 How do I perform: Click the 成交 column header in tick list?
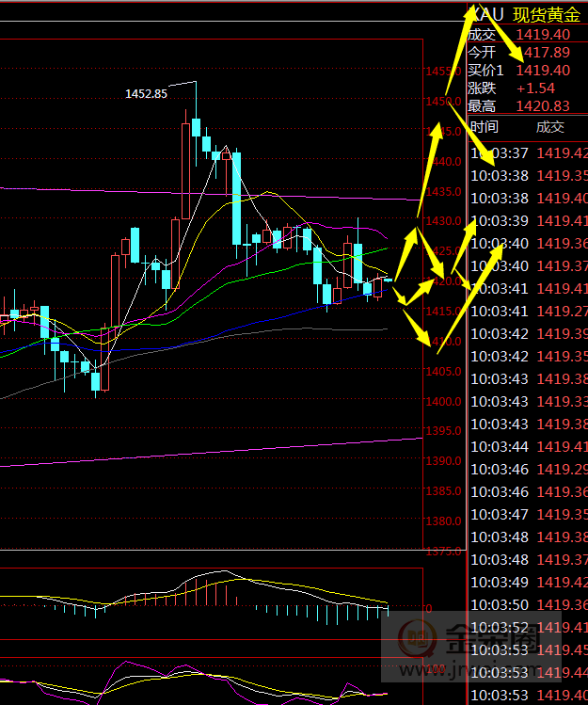coord(549,127)
